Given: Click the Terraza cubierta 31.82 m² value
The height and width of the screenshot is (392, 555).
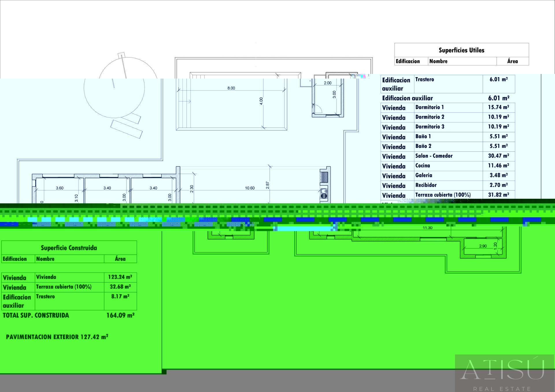Looking at the screenshot, I should click(x=498, y=195).
